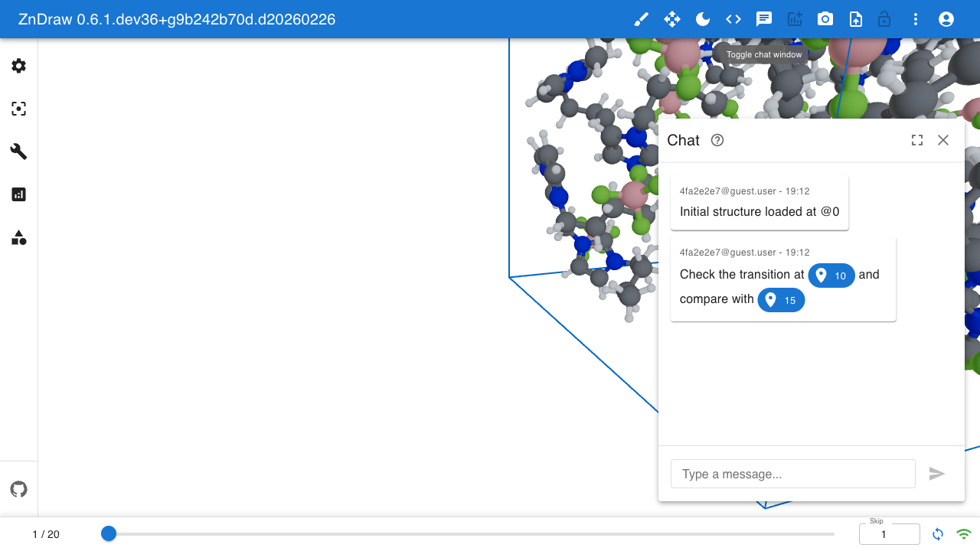The height and width of the screenshot is (551, 980).
Task: Open the selection tool in sidebar
Action: click(19, 109)
